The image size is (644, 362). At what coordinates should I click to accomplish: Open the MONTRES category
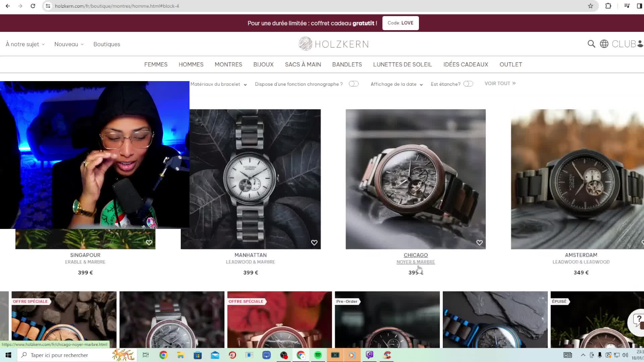pyautogui.click(x=228, y=64)
